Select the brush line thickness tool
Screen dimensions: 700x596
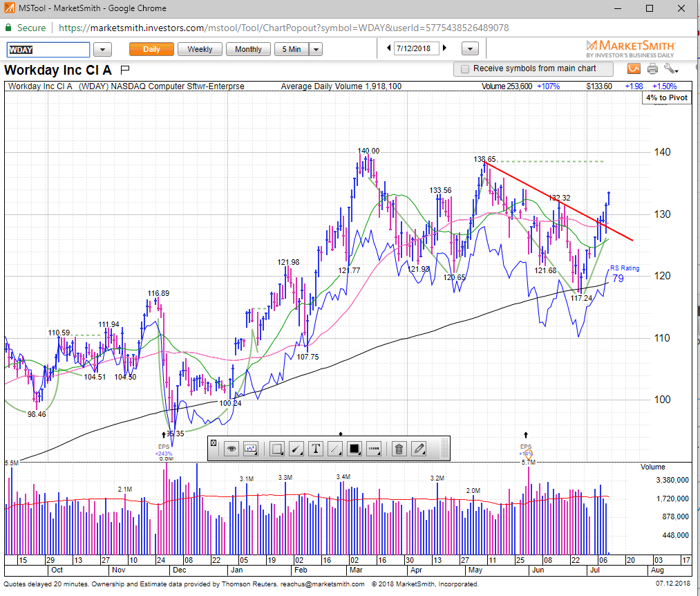[296, 449]
